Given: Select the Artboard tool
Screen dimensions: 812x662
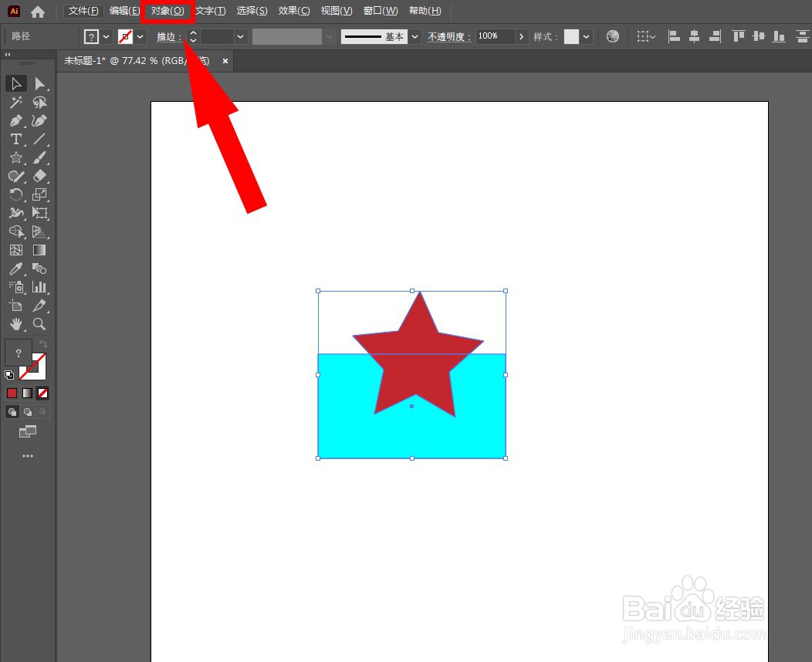Looking at the screenshot, I should 16,306.
